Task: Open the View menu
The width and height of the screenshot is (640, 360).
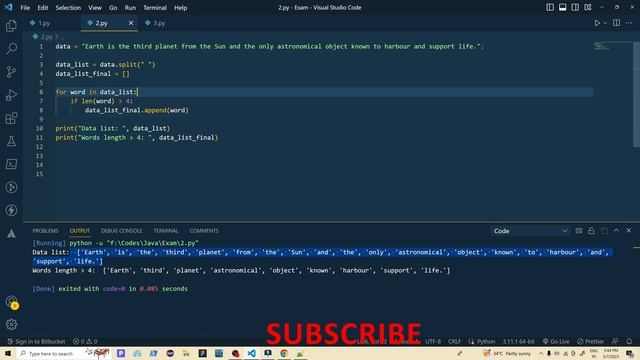Action: [x=95, y=7]
